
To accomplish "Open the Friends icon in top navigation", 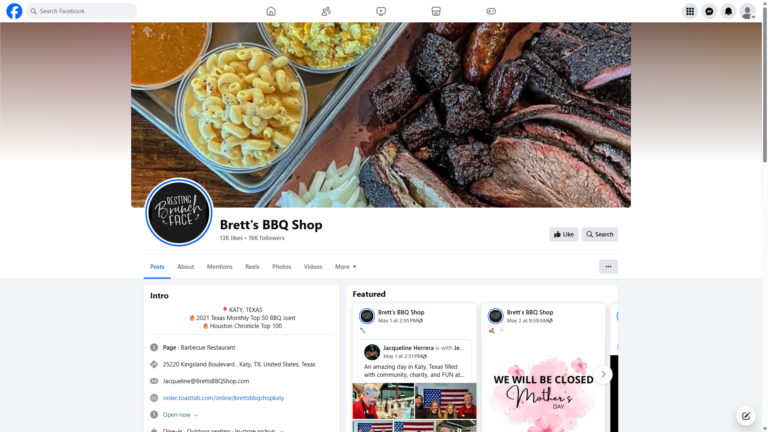I will click(326, 11).
